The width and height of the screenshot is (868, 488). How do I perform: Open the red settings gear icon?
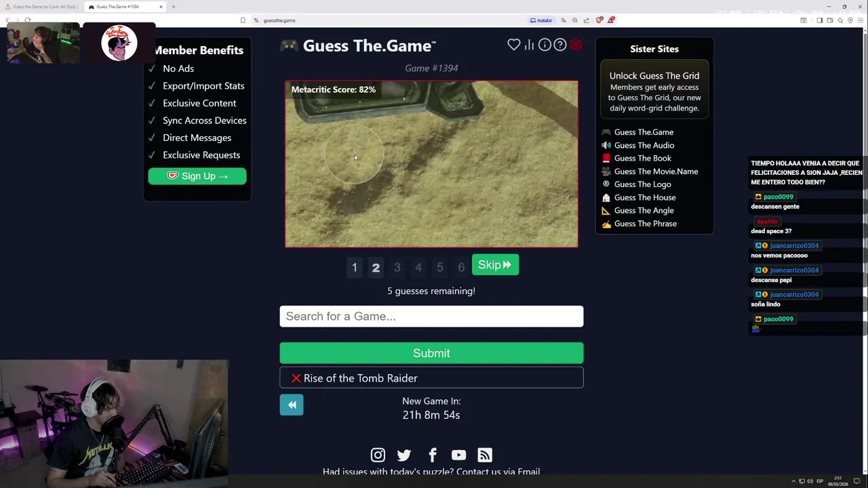(x=576, y=45)
